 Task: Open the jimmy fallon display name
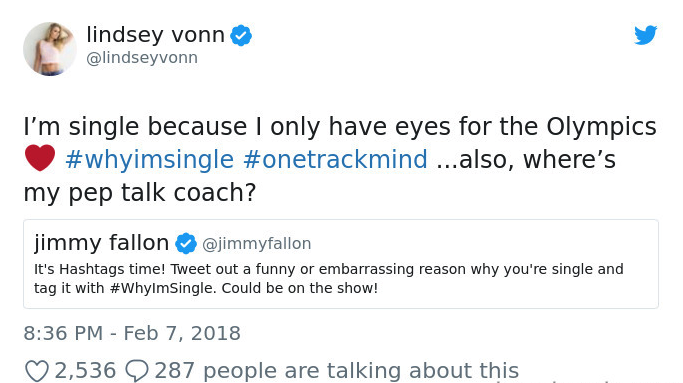[x=101, y=243]
